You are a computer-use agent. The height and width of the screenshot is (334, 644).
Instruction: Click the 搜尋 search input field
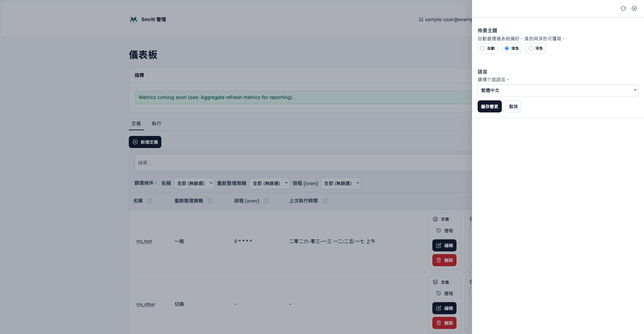click(x=302, y=163)
